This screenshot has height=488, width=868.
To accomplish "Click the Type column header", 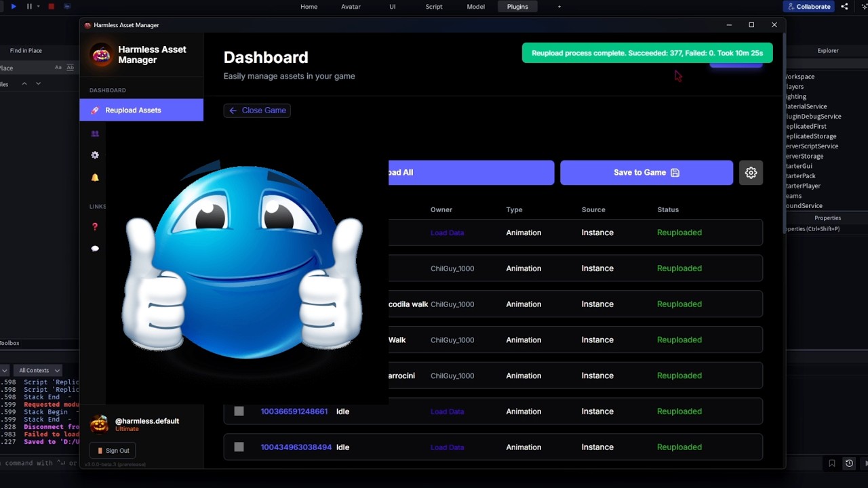I will pyautogui.click(x=514, y=210).
